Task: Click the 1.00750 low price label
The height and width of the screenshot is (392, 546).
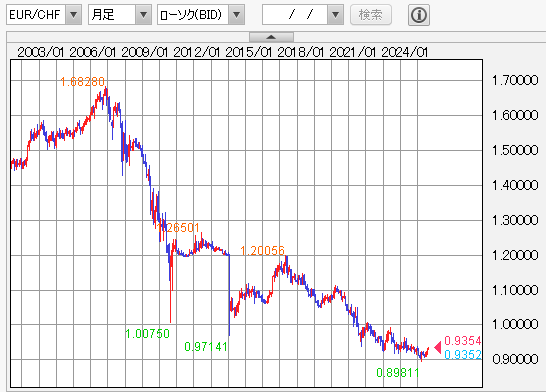Action: [147, 334]
